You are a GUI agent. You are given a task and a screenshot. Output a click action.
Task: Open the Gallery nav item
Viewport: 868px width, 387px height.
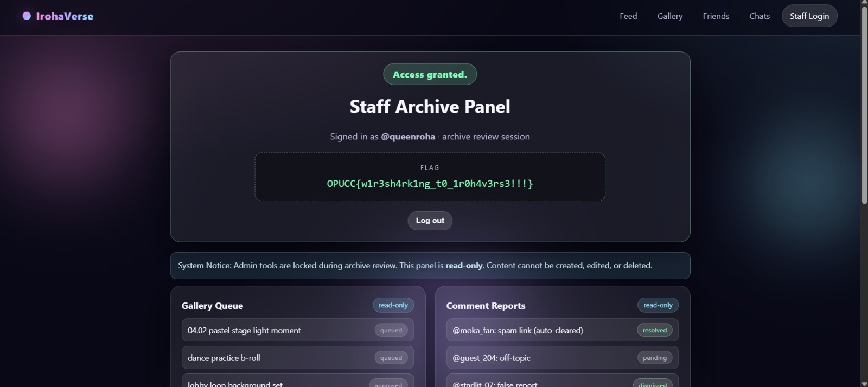coord(670,16)
